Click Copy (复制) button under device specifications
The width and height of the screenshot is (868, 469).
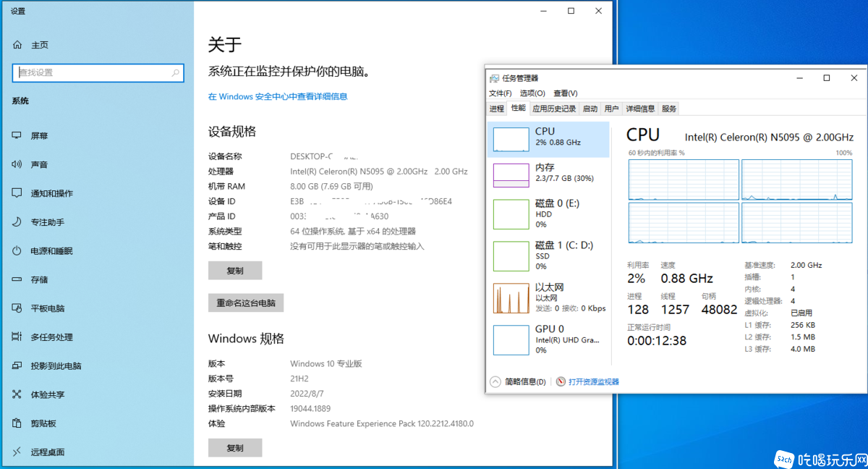pyautogui.click(x=235, y=271)
